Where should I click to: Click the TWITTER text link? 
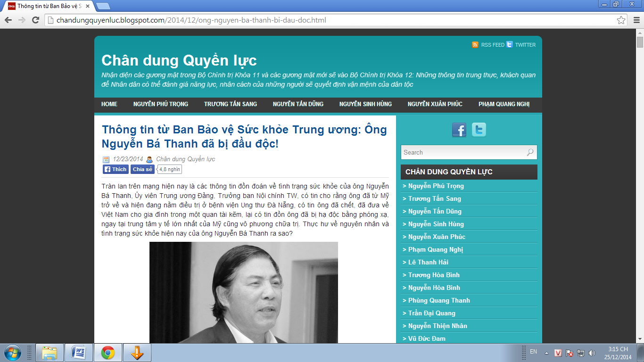click(x=525, y=45)
